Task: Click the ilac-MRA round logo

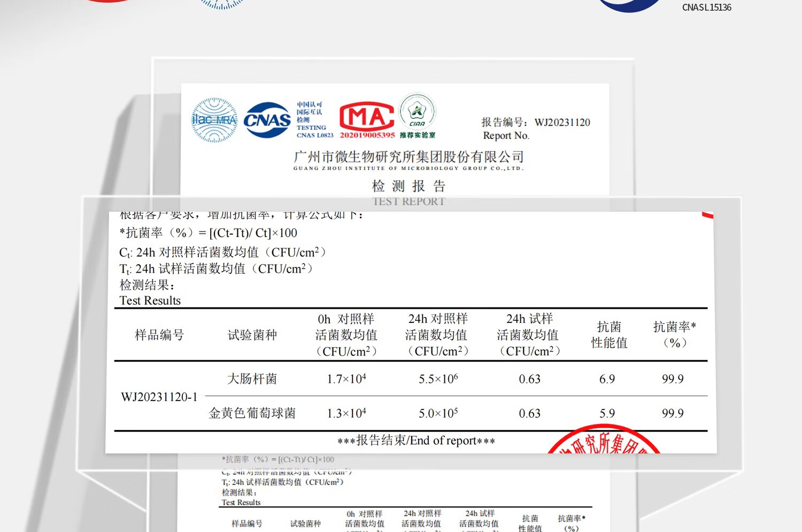Action: [x=214, y=120]
